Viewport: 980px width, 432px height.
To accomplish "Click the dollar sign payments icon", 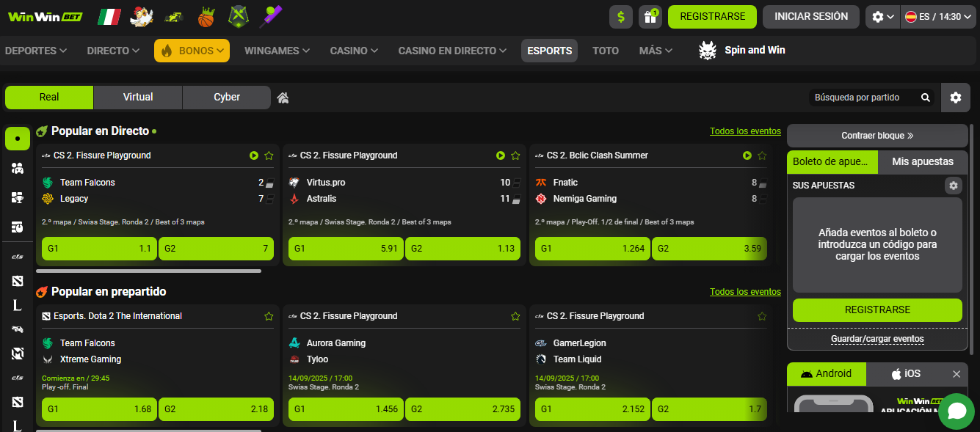I will 621,17.
